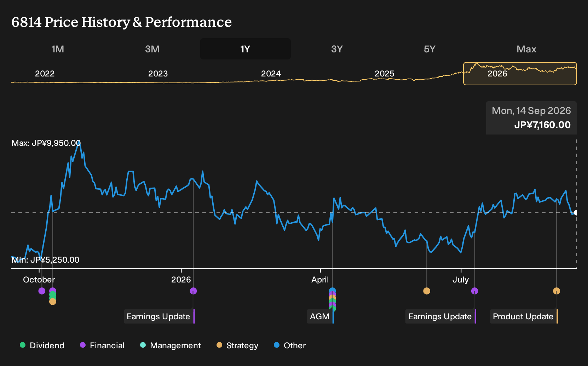Toggle the Management legend filter

pyautogui.click(x=171, y=345)
